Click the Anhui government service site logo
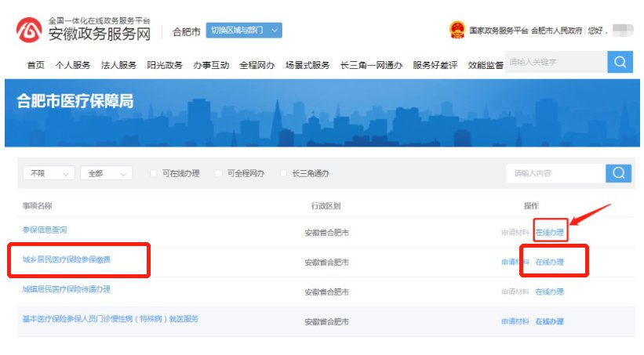The image size is (644, 355). pyautogui.click(x=30, y=31)
